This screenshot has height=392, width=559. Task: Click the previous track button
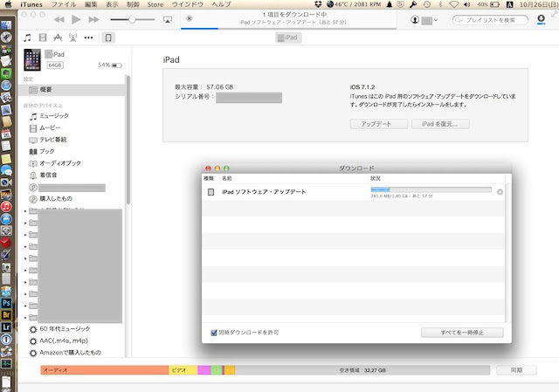[59, 19]
